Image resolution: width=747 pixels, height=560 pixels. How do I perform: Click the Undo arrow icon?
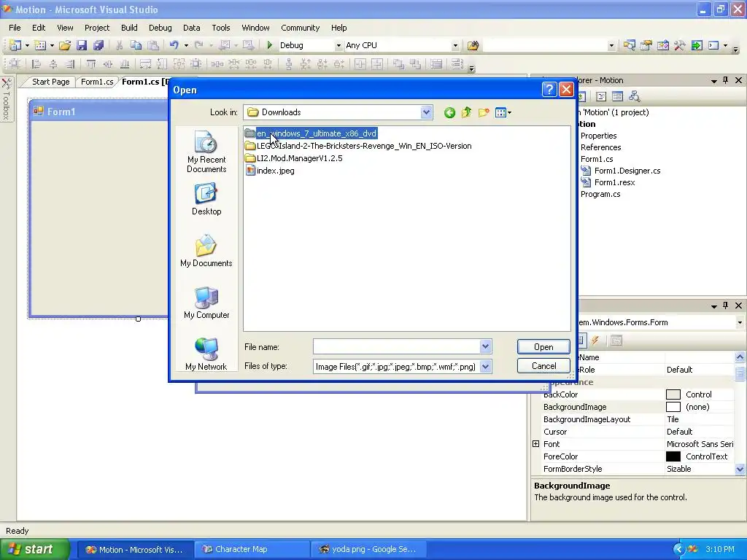(x=174, y=45)
